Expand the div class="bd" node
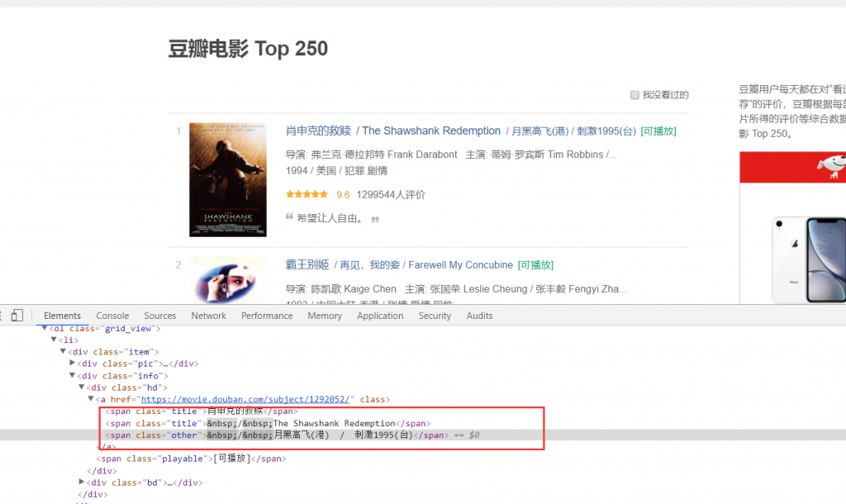Image resolution: width=846 pixels, height=504 pixels. tap(82, 483)
